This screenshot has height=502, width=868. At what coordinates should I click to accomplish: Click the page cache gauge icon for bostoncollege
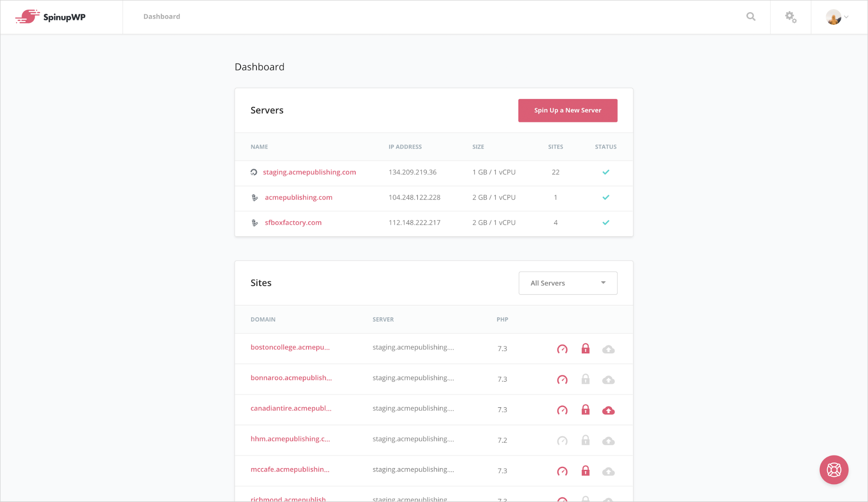point(562,349)
